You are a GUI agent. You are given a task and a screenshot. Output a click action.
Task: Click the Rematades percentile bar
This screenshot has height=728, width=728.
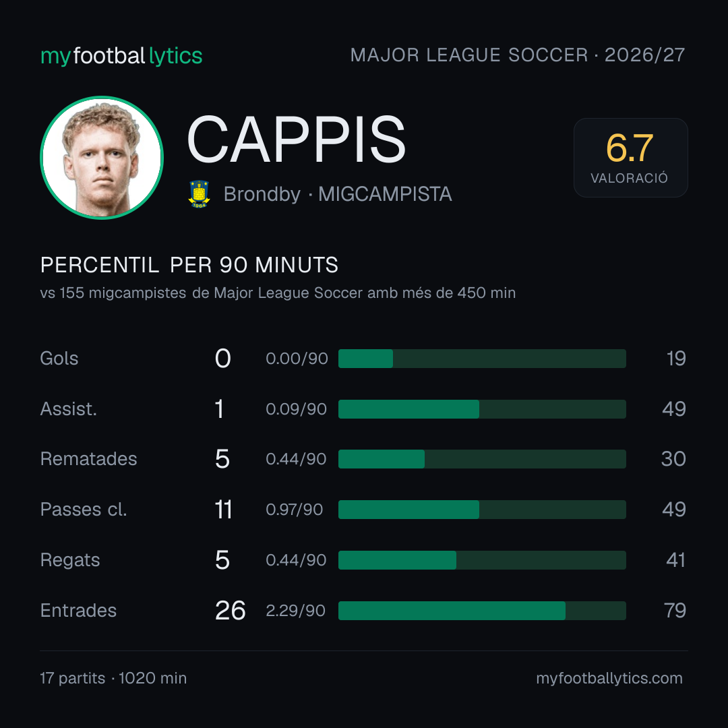pyautogui.click(x=482, y=459)
